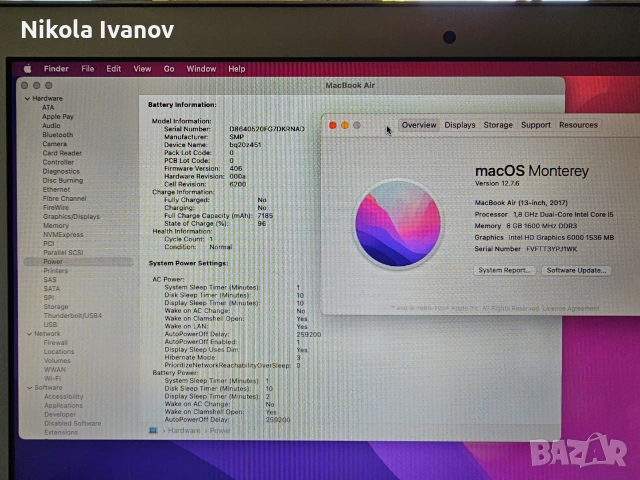The width and height of the screenshot is (640, 480).
Task: Click the computer icon in path bar
Action: point(153,431)
